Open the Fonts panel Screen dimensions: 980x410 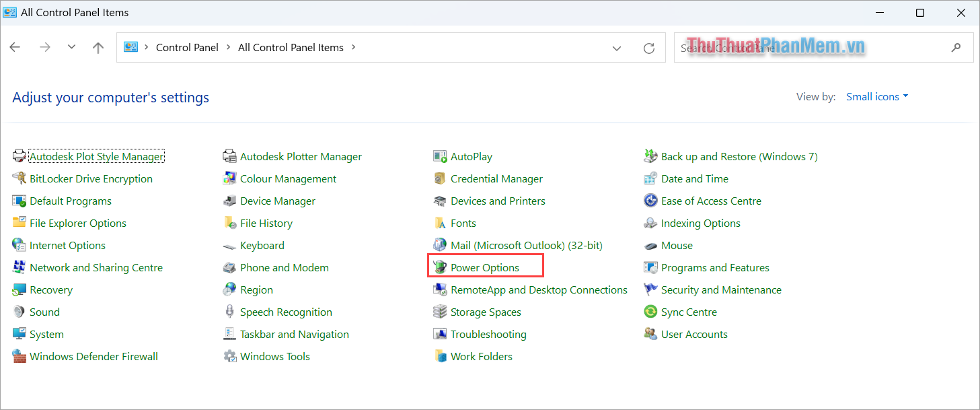462,223
